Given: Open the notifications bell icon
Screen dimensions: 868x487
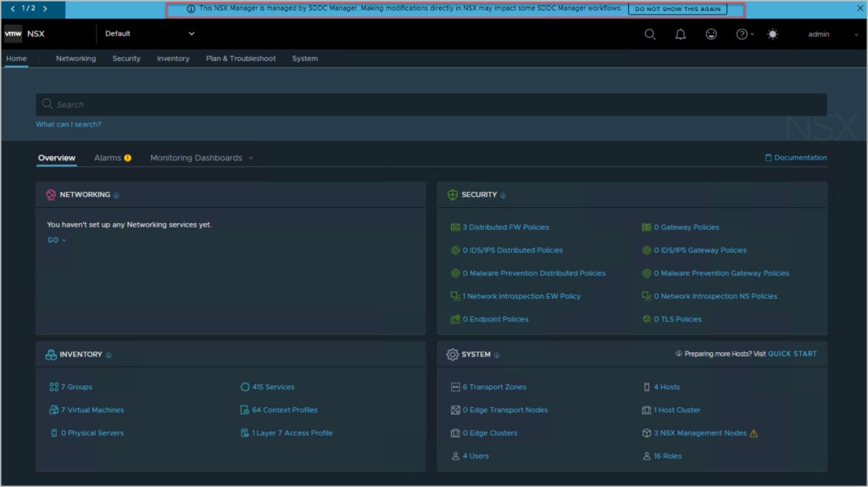Looking at the screenshot, I should point(681,34).
